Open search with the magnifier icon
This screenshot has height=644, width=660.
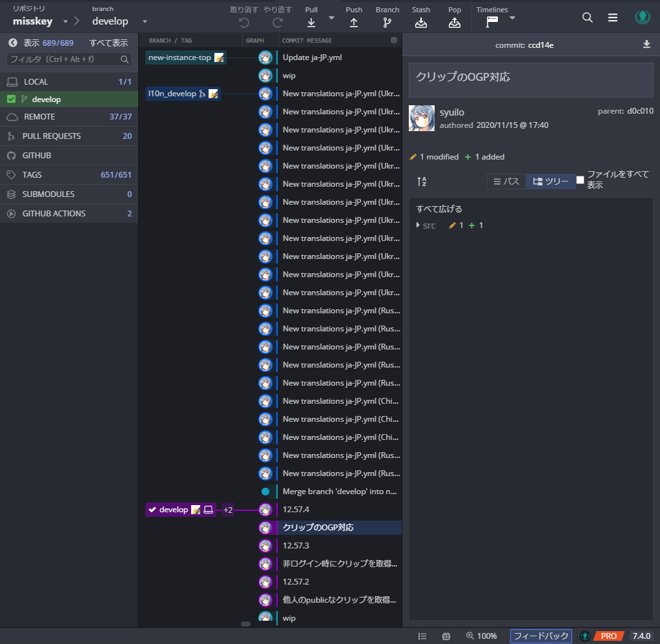click(588, 17)
